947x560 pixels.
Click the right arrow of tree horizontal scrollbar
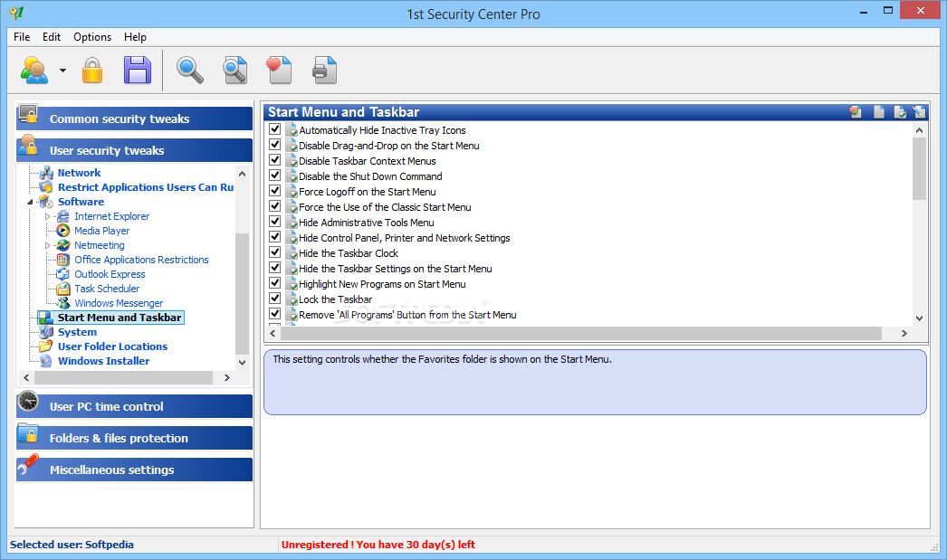pyautogui.click(x=227, y=378)
